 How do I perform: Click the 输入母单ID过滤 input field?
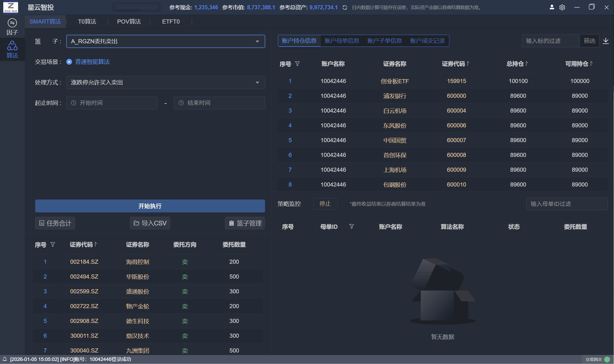[x=567, y=204]
